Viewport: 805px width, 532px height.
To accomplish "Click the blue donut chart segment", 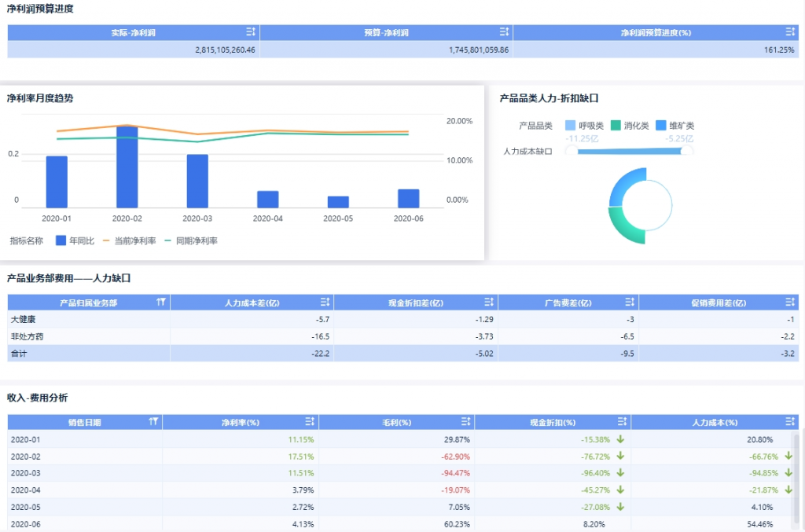I will pos(623,183).
